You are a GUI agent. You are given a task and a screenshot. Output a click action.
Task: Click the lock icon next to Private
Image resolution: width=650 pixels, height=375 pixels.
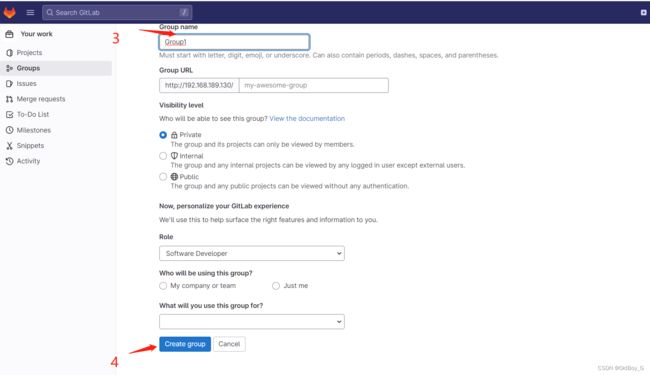click(174, 135)
